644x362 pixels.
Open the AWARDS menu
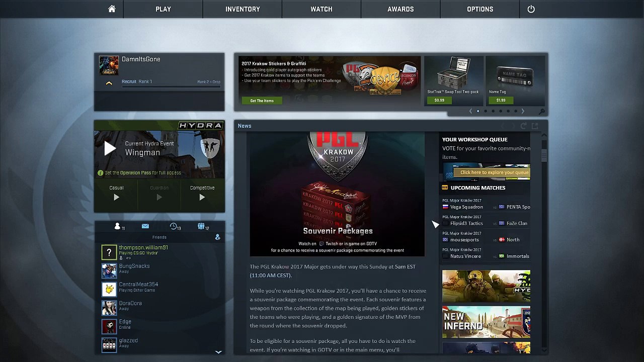(400, 9)
